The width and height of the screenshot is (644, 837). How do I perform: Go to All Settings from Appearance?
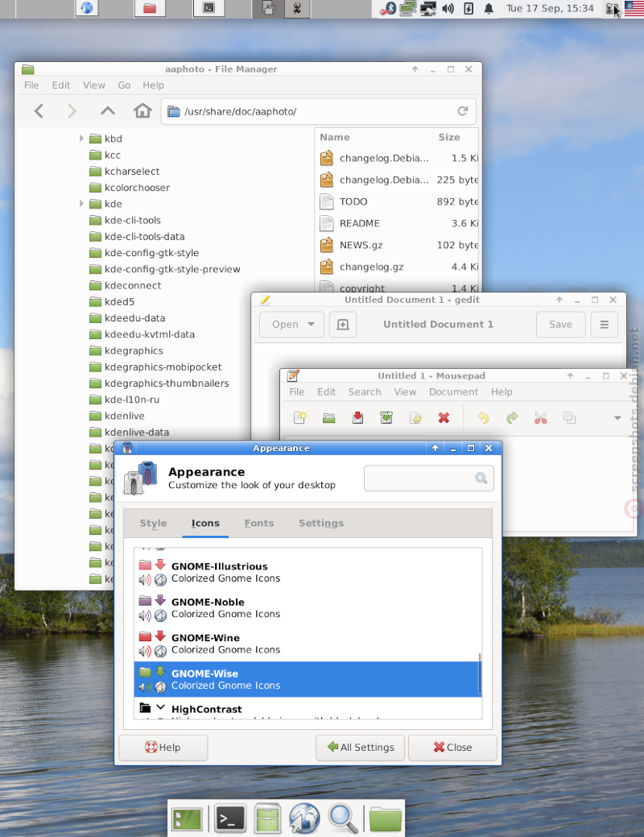tap(360, 748)
